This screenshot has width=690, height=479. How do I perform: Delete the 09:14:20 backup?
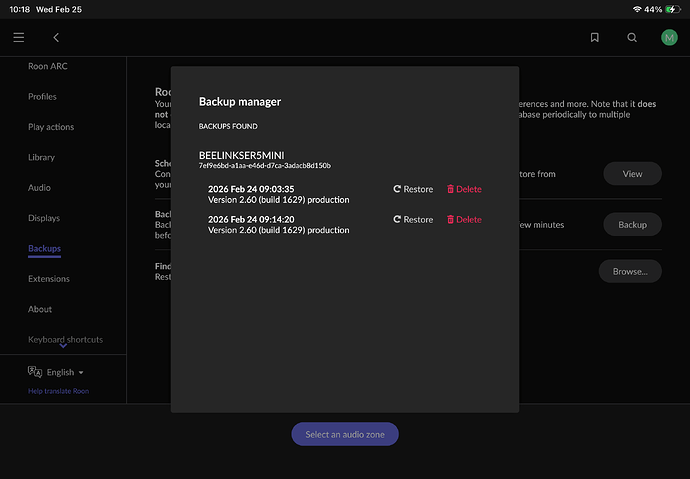tap(464, 219)
